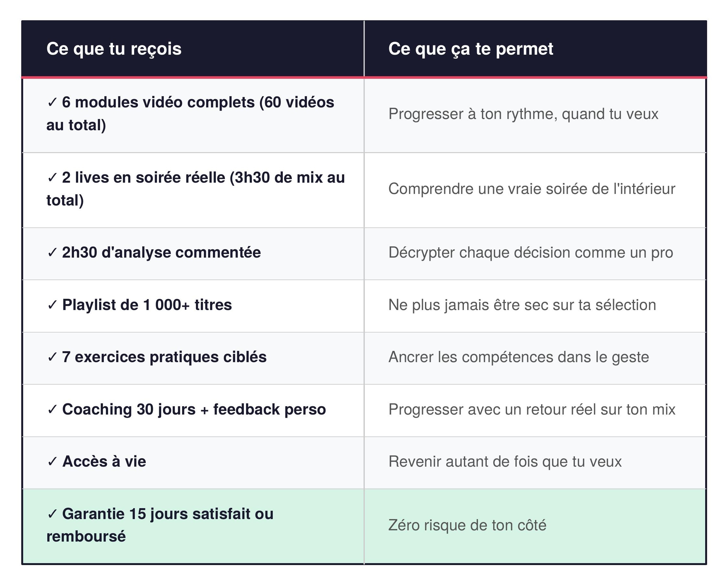
Task: Click "Ne plus jamais être sec" cell text
Action: [x=522, y=305]
